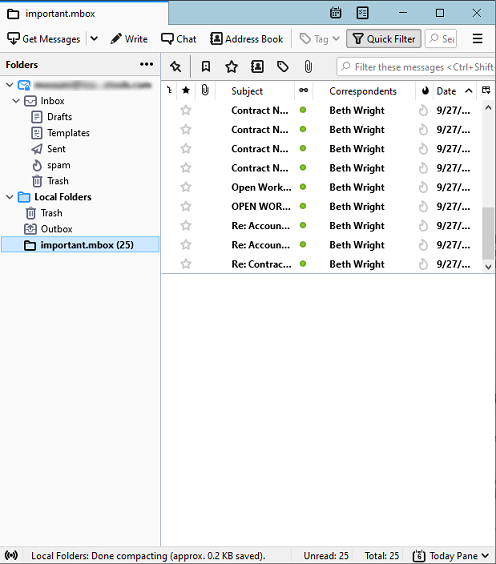Image resolution: width=496 pixels, height=564 pixels.
Task: Mark Re: Contrac... message as read
Action: (x=303, y=264)
